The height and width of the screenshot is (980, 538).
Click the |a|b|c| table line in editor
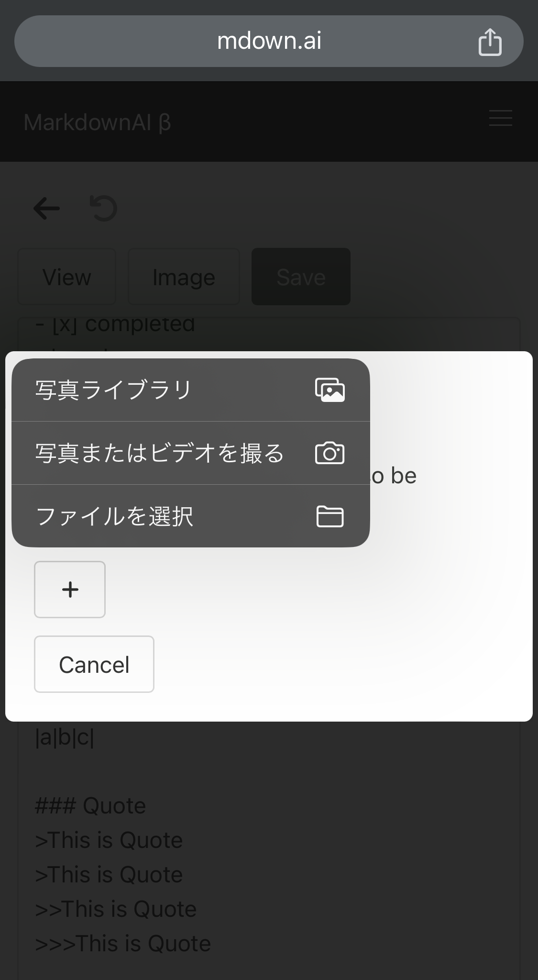coord(65,737)
